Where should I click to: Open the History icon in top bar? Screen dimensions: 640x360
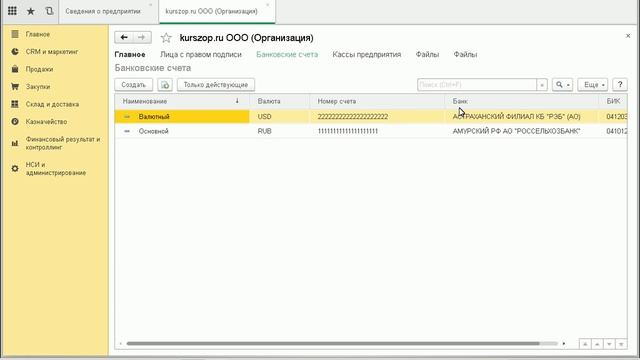[x=49, y=11]
